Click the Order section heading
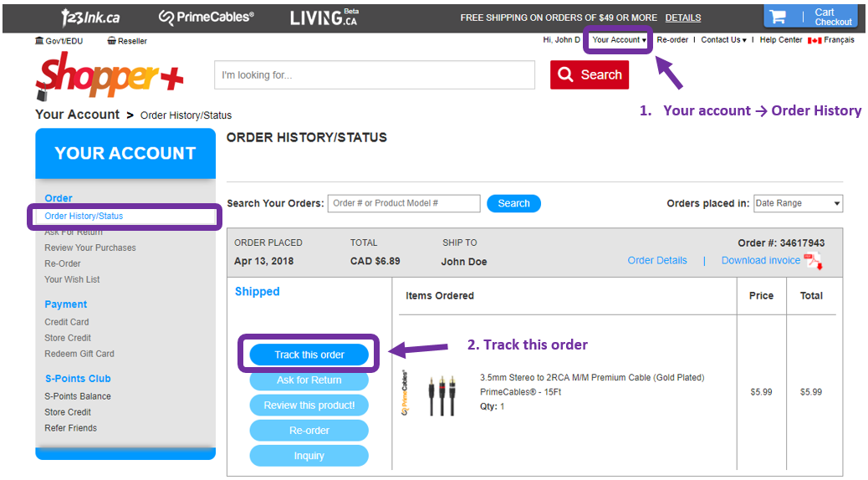 59,198
